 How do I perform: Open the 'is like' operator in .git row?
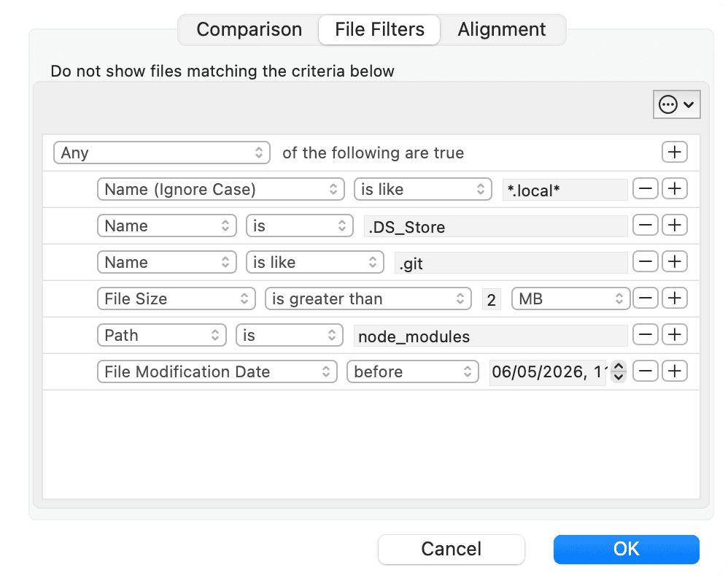[315, 263]
